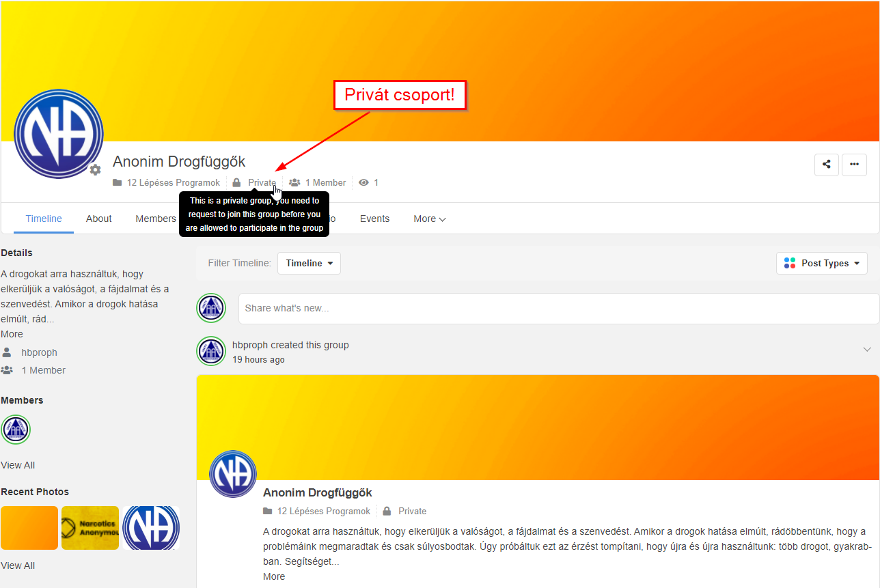The width and height of the screenshot is (880, 588).
Task: Click the 19 hours ago timestamp
Action: coord(258,359)
